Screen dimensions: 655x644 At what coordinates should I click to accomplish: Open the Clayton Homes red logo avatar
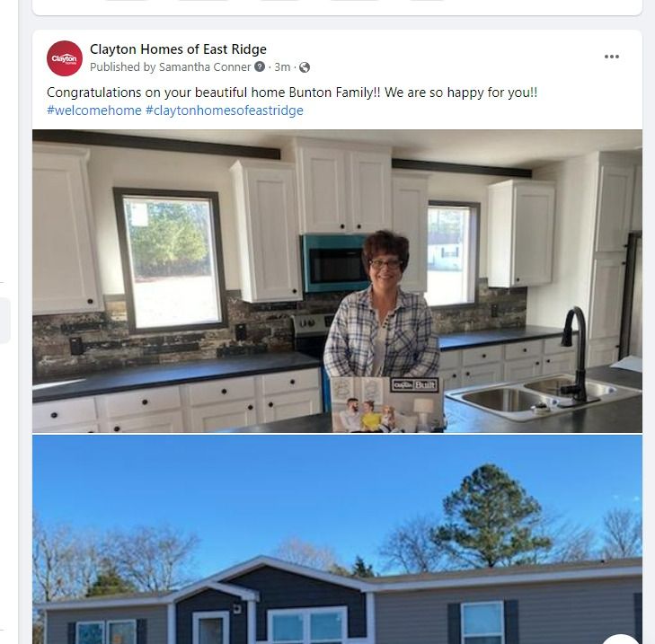65,58
